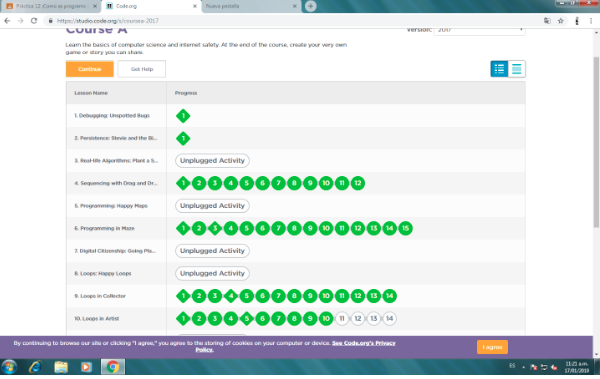Viewport: 600px width, 379px height.
Task: Open unfinished level 12 of Loops in Artist
Action: (358, 319)
